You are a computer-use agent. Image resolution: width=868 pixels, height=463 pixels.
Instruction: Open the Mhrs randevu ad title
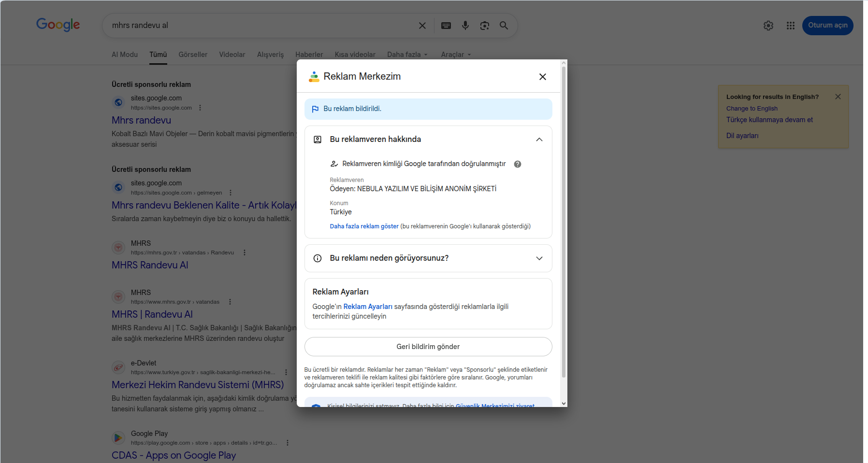(141, 120)
